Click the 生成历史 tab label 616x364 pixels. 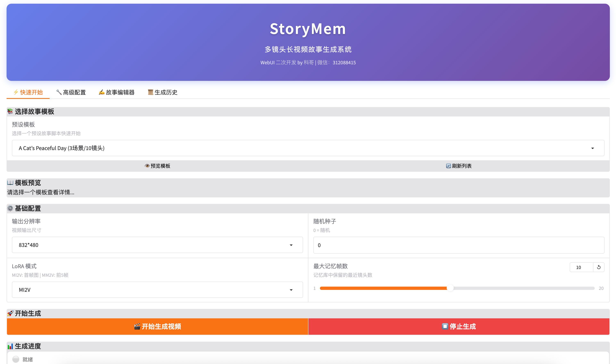point(166,93)
